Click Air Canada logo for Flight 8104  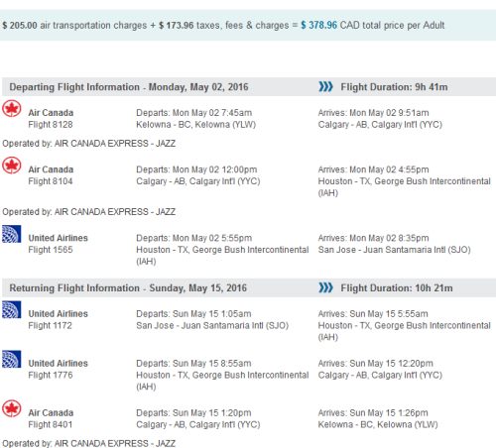[12, 166]
